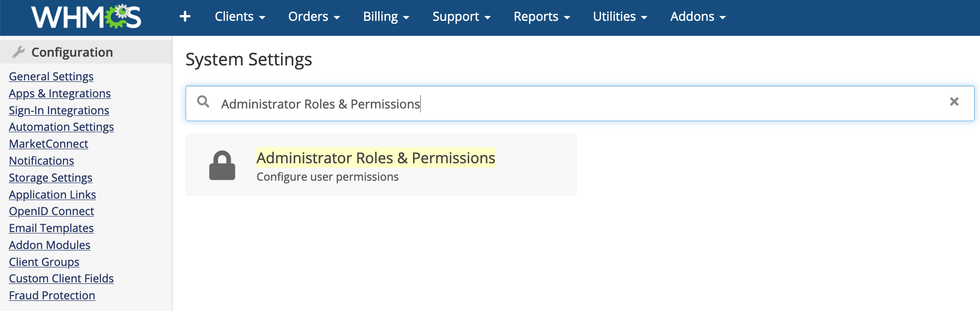Open the Utilities menu
The height and width of the screenshot is (311, 980).
tap(620, 16)
